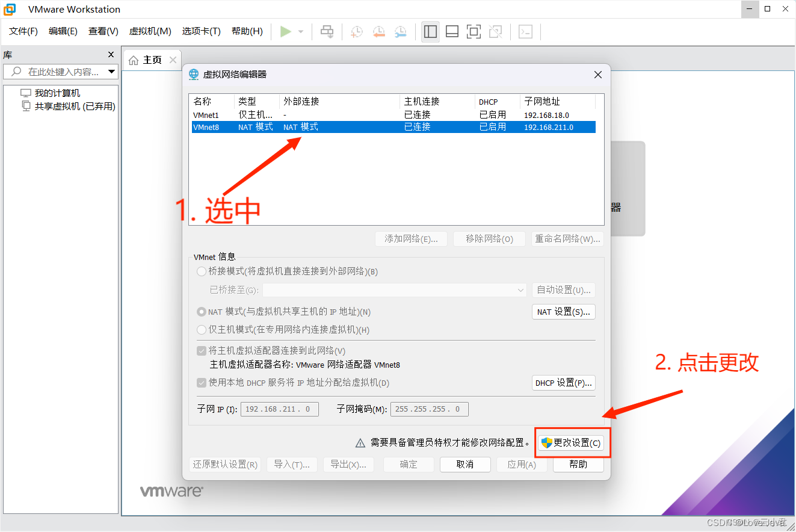
Task: Click subnet address 192.168.18.0 cell
Action: coord(546,115)
